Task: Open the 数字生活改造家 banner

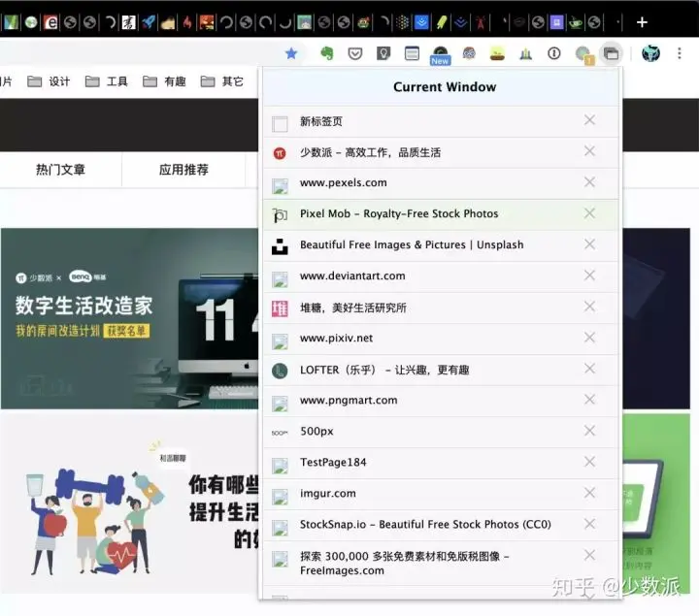Action: click(x=129, y=318)
